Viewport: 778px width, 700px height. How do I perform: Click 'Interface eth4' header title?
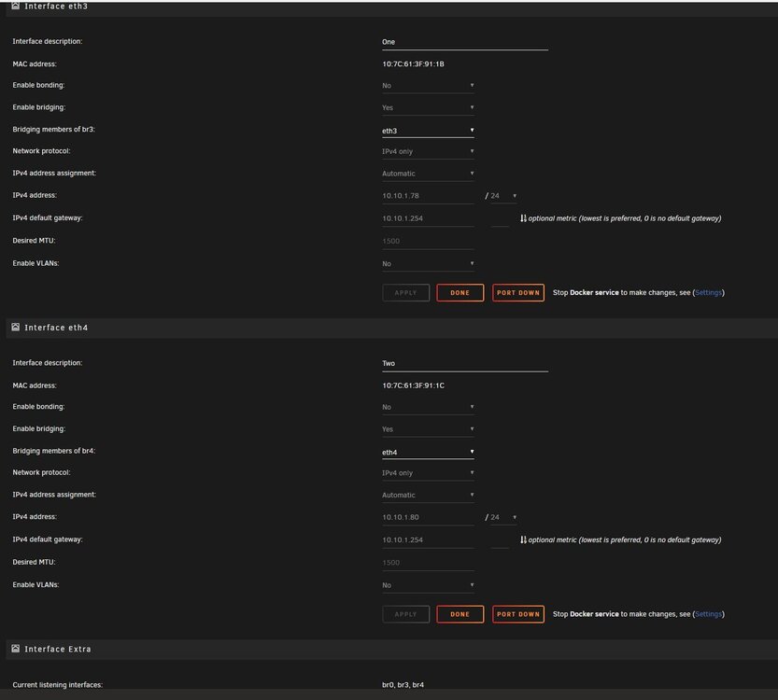coord(56,328)
